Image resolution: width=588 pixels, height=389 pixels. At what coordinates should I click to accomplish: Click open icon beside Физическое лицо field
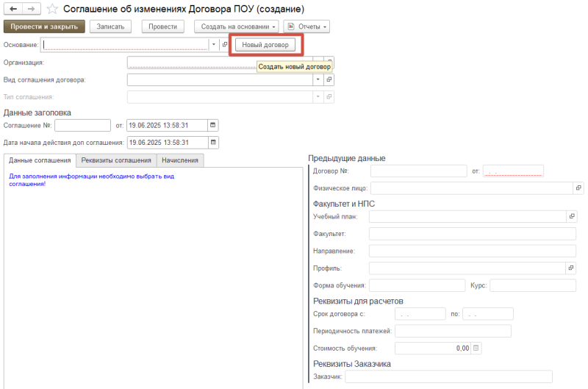click(578, 189)
